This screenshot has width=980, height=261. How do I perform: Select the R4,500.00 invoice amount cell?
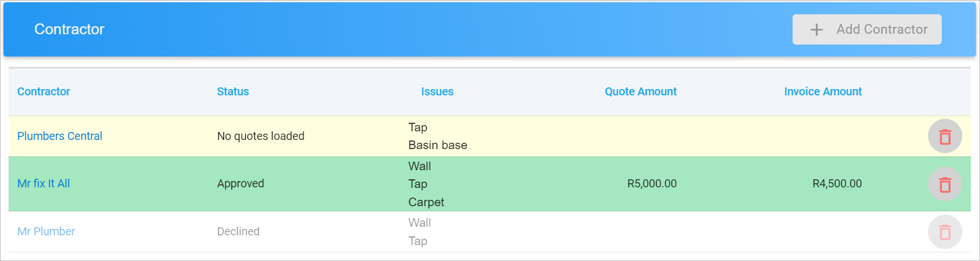[x=837, y=183]
